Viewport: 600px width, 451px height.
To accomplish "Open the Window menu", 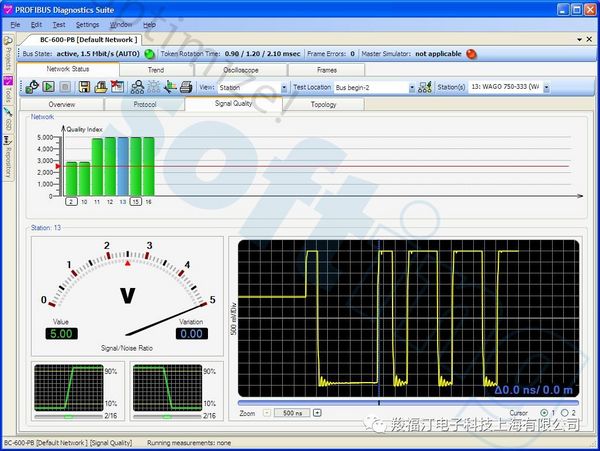I will [x=121, y=24].
